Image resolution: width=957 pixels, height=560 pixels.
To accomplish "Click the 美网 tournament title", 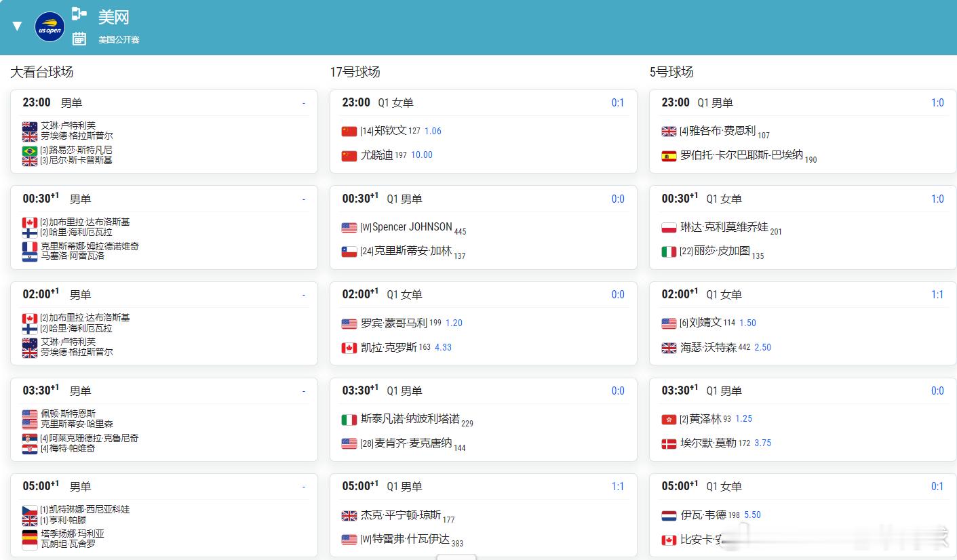I will 113,17.
